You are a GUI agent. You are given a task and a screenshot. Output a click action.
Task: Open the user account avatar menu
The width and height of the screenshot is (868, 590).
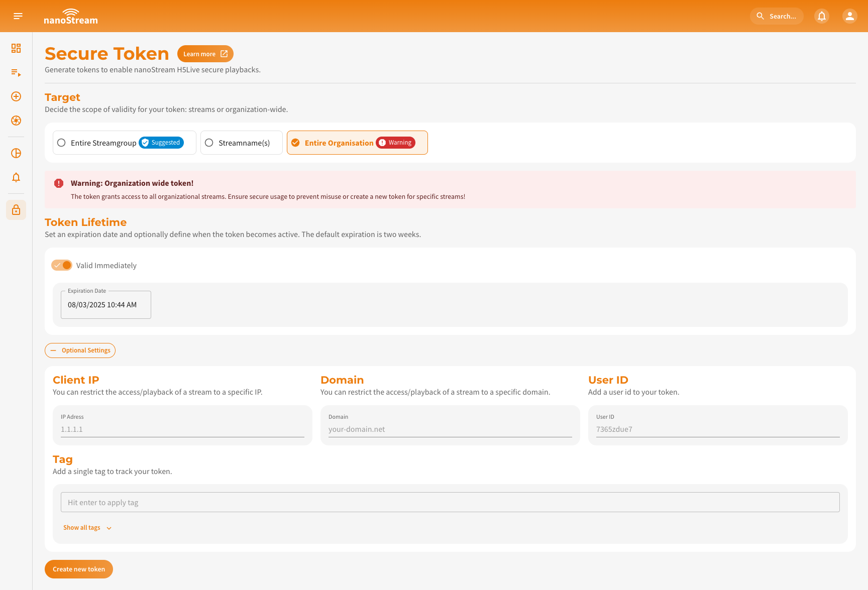849,16
